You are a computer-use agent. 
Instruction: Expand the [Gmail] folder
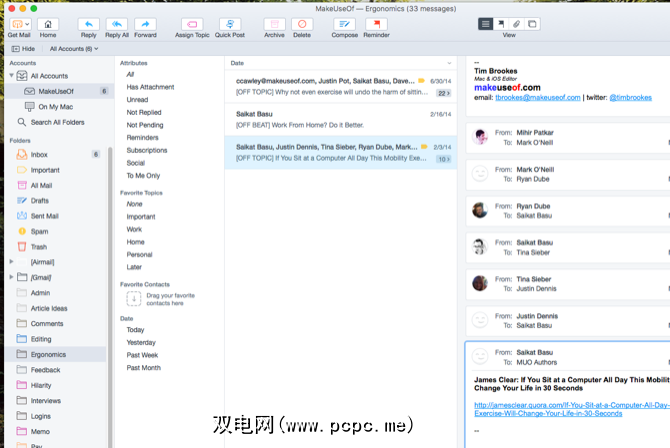click(12, 277)
